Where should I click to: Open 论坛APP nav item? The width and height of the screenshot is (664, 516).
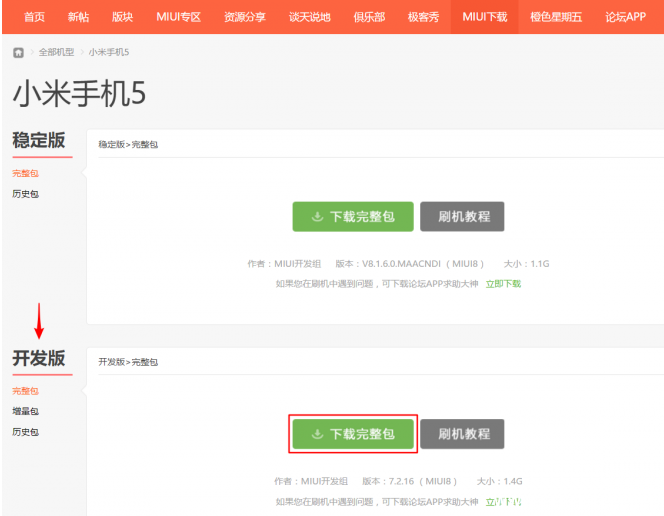click(625, 17)
